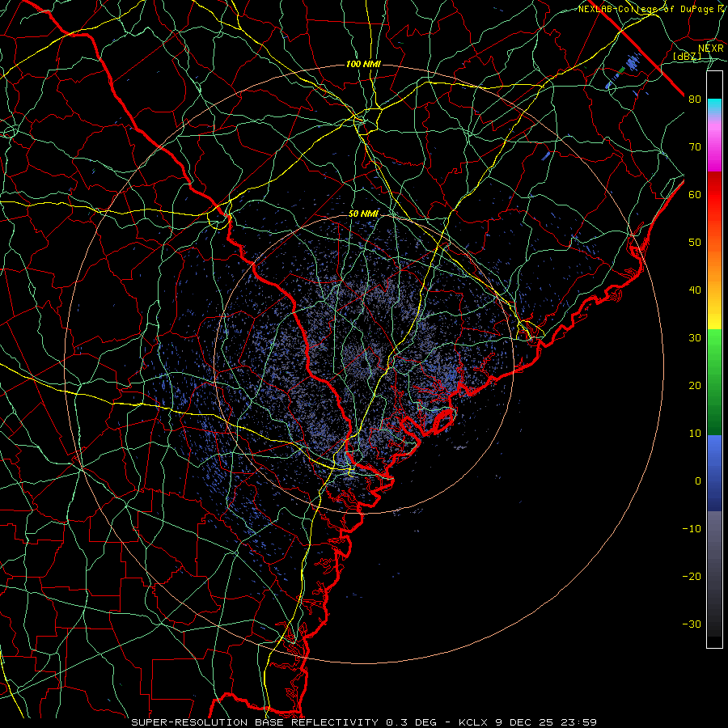
Task: Click the "-10" value on the dBZ scale
Action: pyautogui.click(x=692, y=529)
